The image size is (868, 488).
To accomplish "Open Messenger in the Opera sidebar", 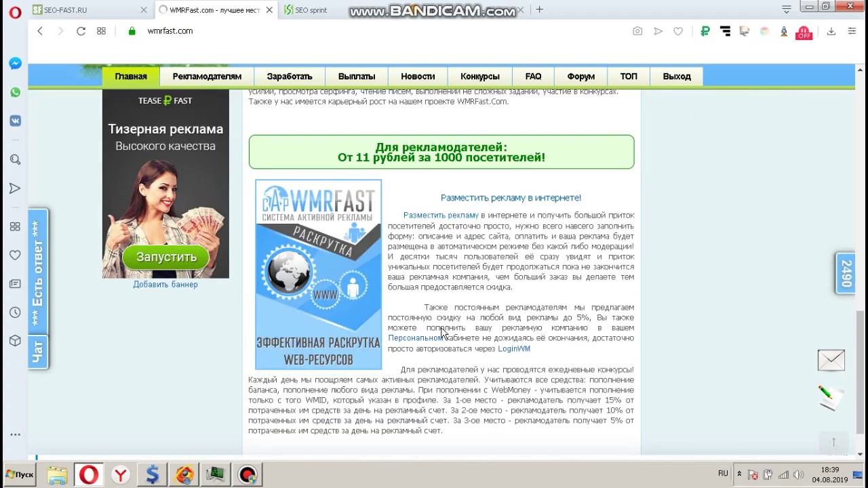I will tap(15, 64).
